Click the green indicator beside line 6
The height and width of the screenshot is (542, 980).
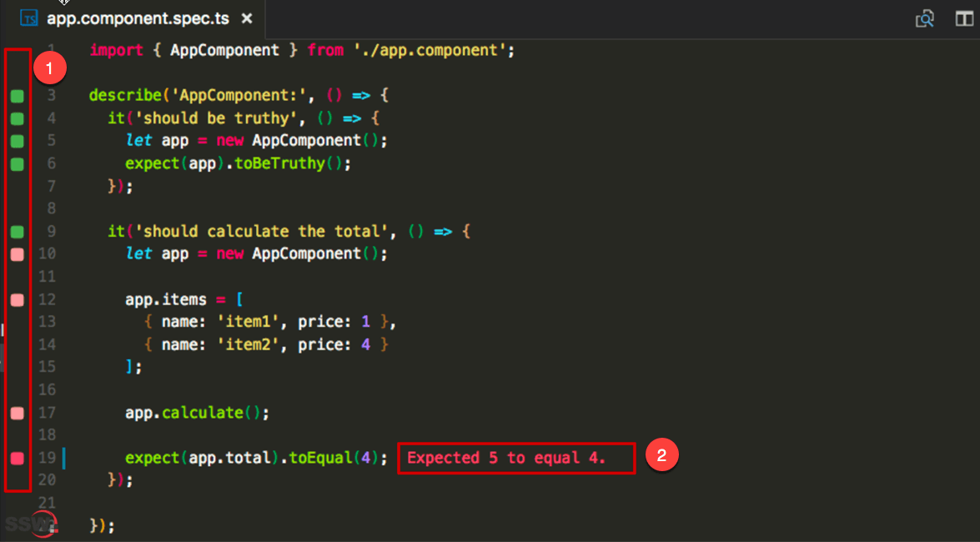[x=16, y=163]
